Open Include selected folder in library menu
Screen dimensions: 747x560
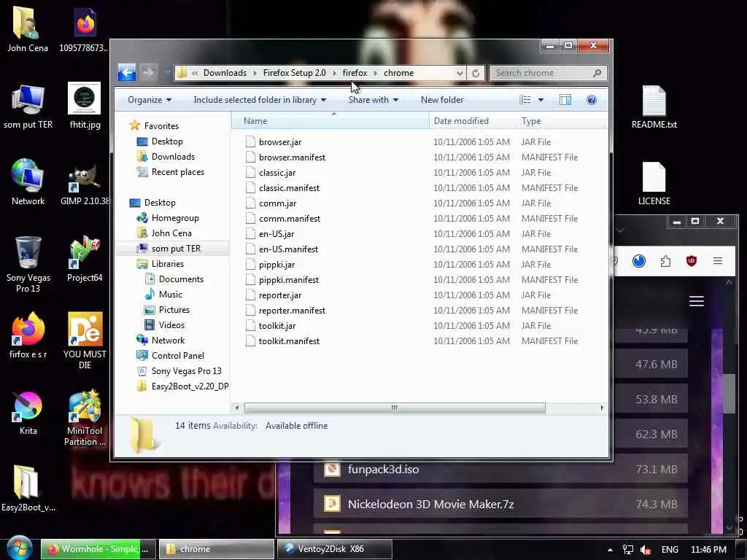[x=260, y=100]
